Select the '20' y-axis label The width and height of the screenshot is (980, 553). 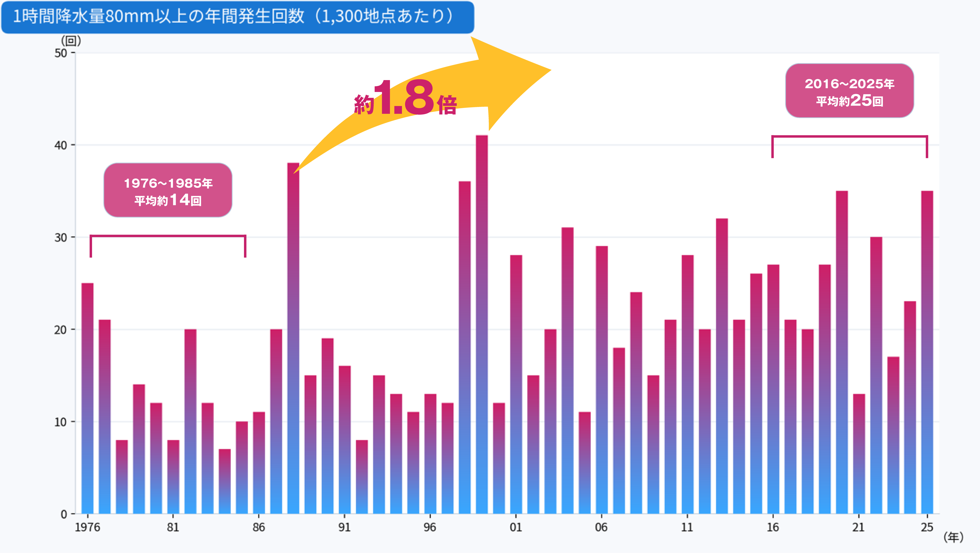pos(61,330)
